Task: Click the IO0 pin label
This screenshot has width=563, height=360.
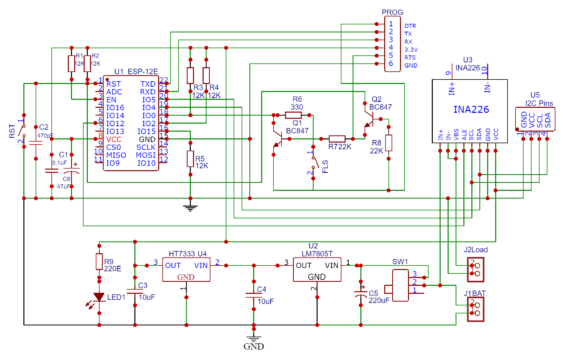Action: click(149, 115)
